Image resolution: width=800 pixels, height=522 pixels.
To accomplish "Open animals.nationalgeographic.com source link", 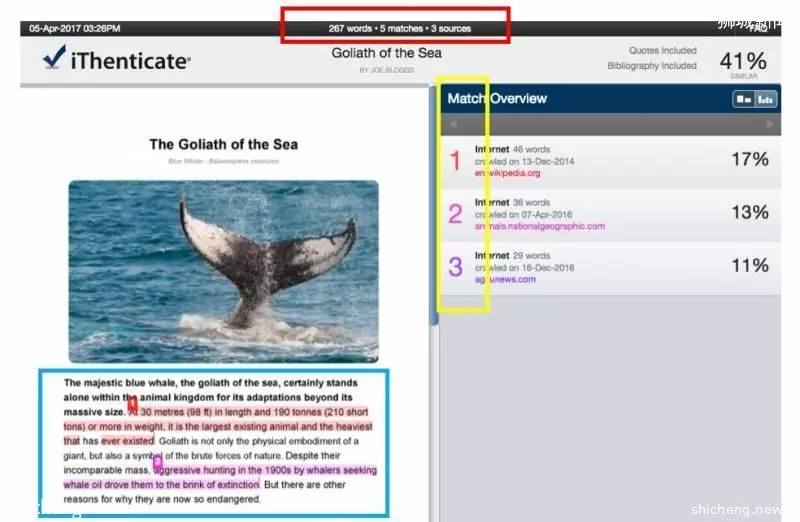I will point(540,226).
